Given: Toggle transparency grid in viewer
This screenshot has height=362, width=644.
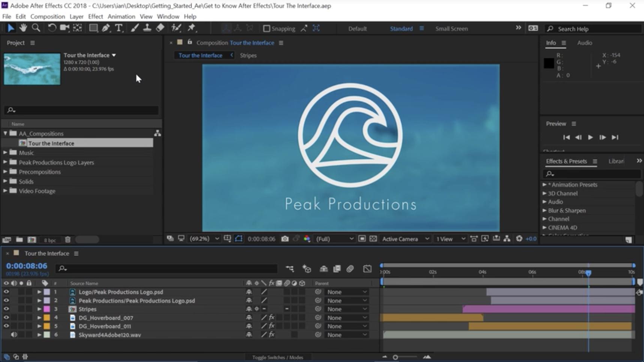Looking at the screenshot, I should [x=373, y=239].
